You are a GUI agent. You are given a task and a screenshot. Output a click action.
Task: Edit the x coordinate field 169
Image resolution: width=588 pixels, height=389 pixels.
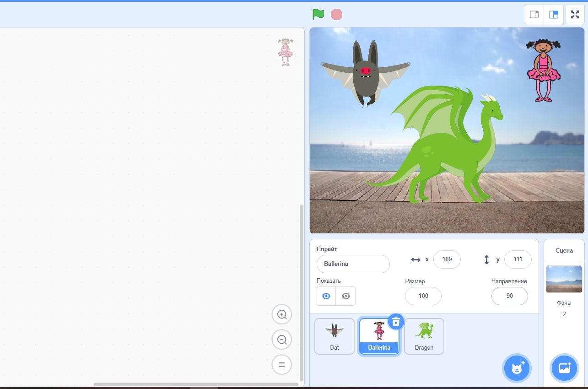447,259
